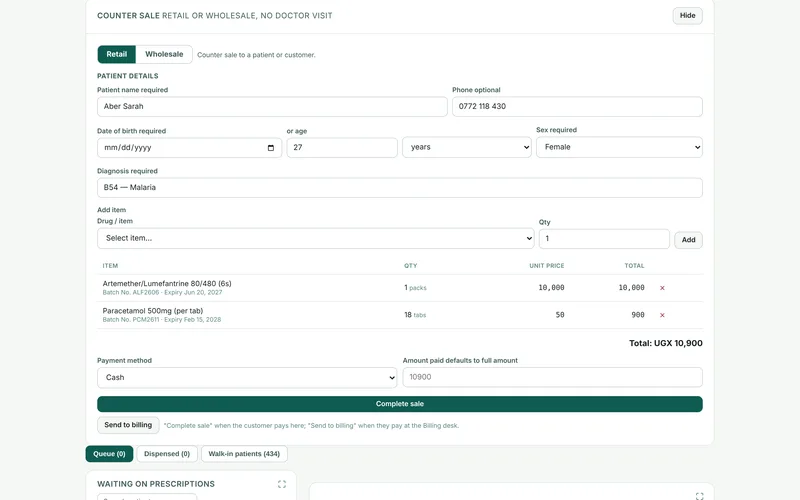The width and height of the screenshot is (800, 500).
Task: Select the Paracetamol 500mg (per tab) item name
Action: pyautogui.click(x=153, y=311)
